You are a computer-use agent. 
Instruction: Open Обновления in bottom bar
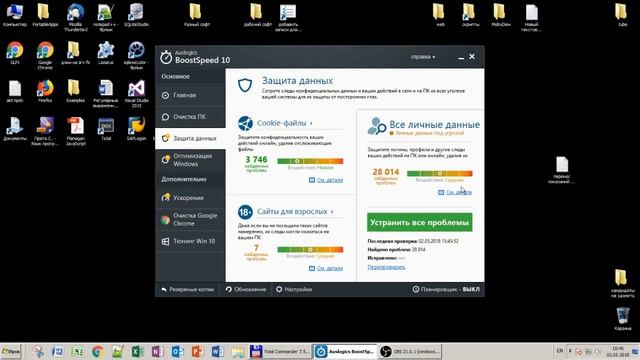(x=246, y=289)
